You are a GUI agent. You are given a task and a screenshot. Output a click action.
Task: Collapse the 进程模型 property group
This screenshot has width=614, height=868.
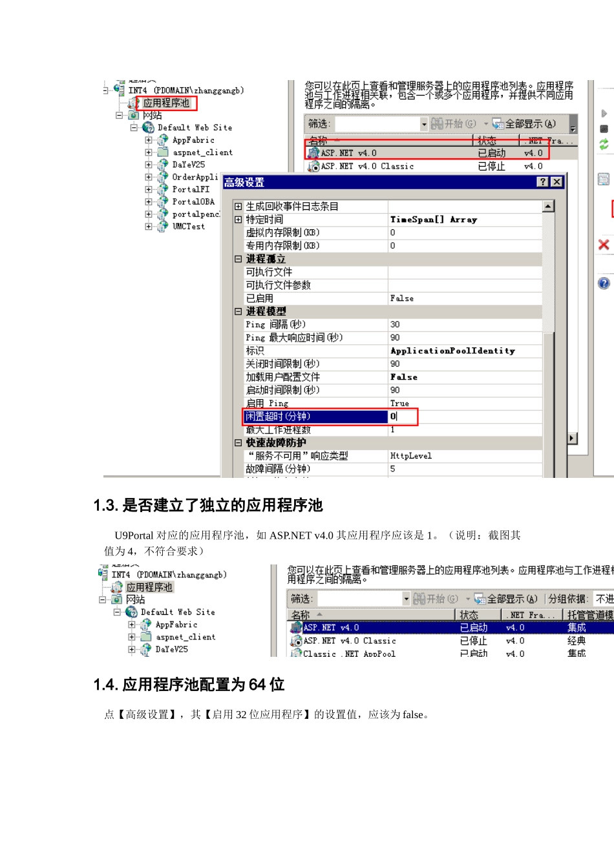[x=238, y=311]
